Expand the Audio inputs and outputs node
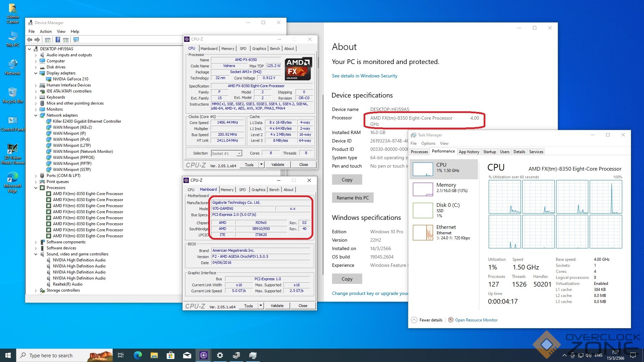 tap(36, 55)
